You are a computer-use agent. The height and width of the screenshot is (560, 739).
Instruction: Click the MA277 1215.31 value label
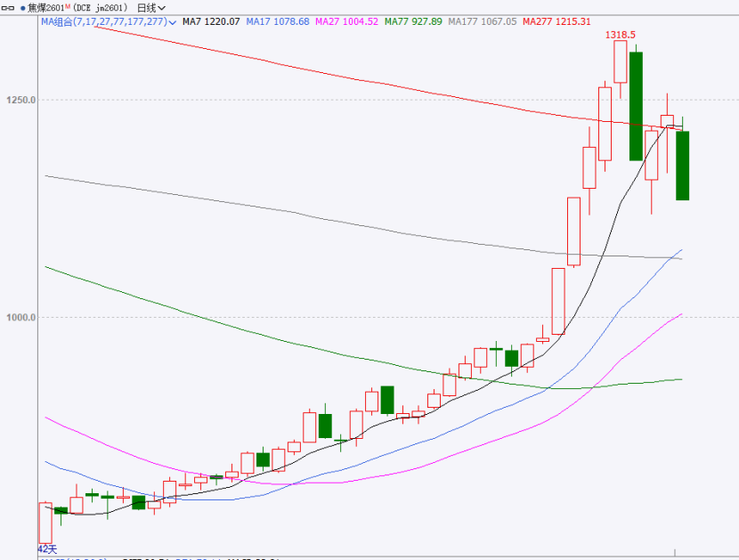click(x=556, y=21)
